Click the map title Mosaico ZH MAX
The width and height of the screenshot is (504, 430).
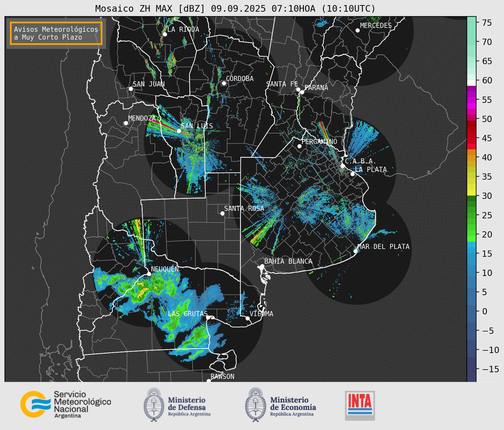click(235, 9)
